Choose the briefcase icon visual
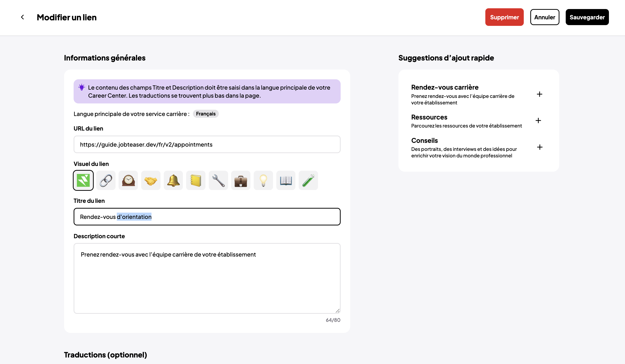The image size is (625, 364). pyautogui.click(x=241, y=180)
